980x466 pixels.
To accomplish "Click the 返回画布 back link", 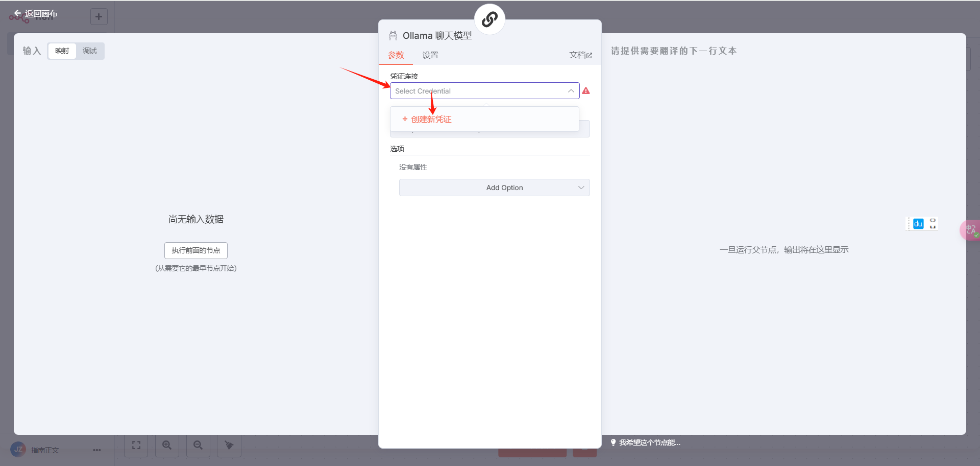I will click(36, 14).
